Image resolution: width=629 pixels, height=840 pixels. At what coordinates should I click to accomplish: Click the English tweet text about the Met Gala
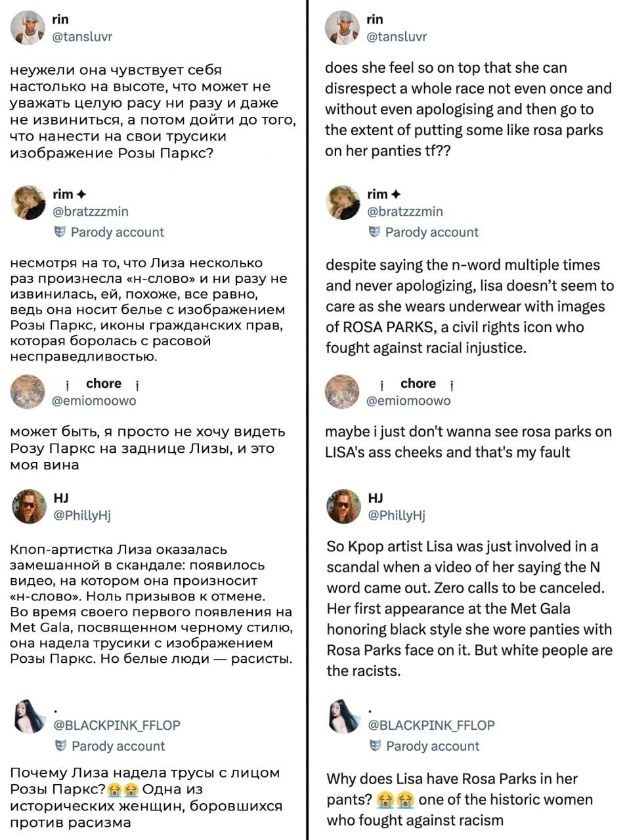point(469,608)
